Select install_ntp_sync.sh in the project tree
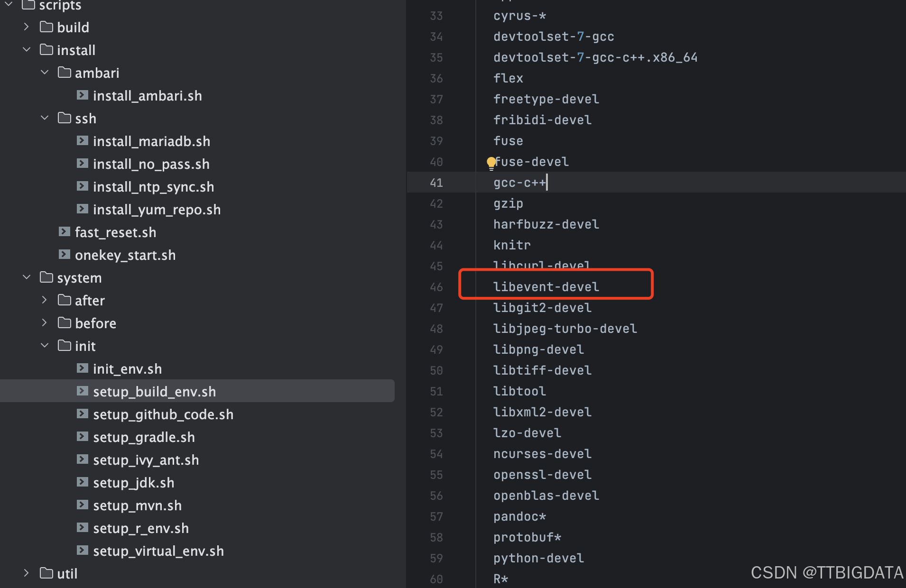Viewport: 906px width, 588px height. click(154, 187)
